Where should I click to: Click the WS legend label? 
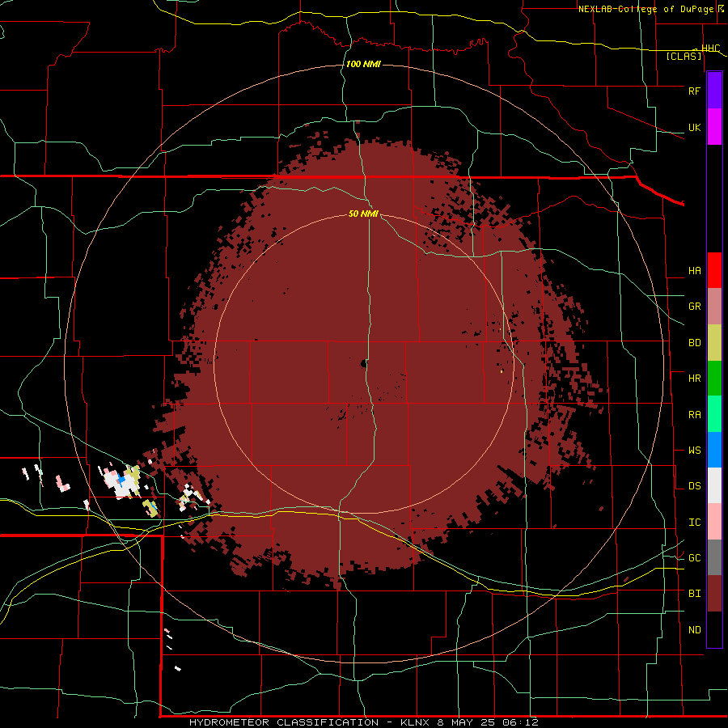click(694, 451)
